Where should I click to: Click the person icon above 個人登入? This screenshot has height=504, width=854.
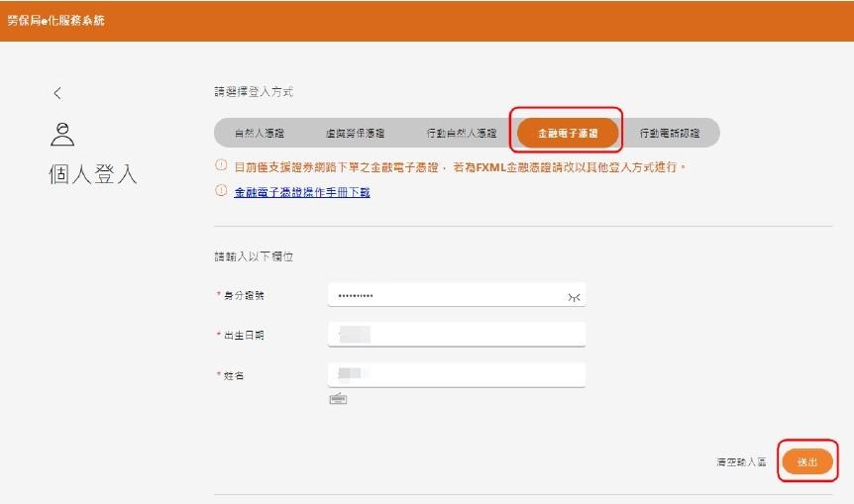pyautogui.click(x=62, y=135)
